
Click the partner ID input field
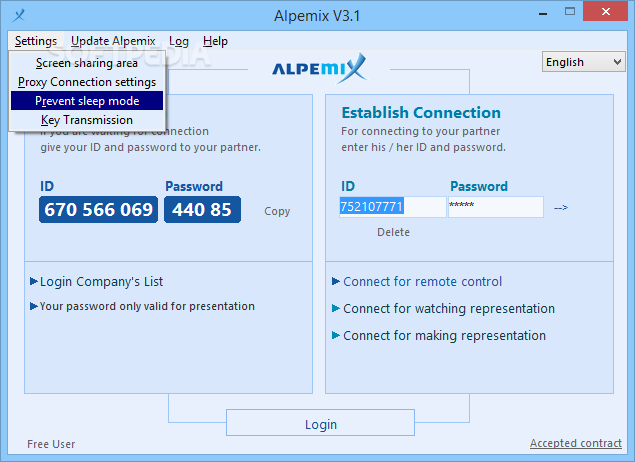coord(392,207)
